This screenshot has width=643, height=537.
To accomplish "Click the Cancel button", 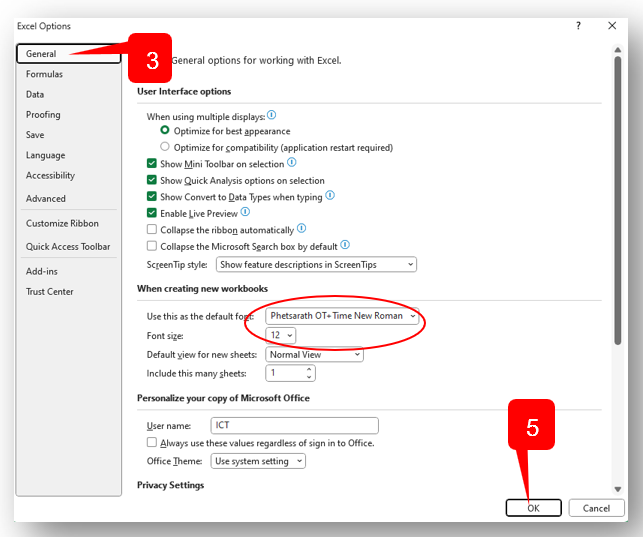I will tap(596, 508).
